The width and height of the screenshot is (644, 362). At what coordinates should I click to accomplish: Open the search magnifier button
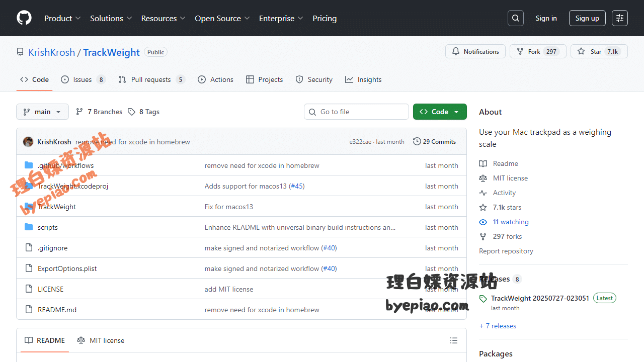516,18
